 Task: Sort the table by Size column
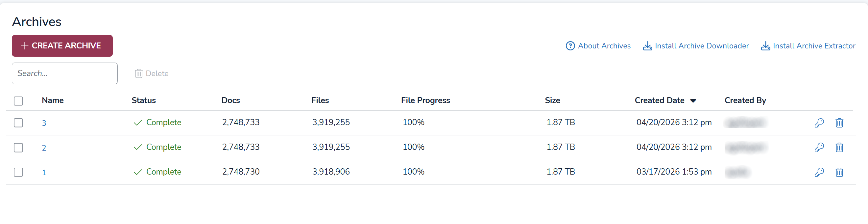[x=552, y=100]
